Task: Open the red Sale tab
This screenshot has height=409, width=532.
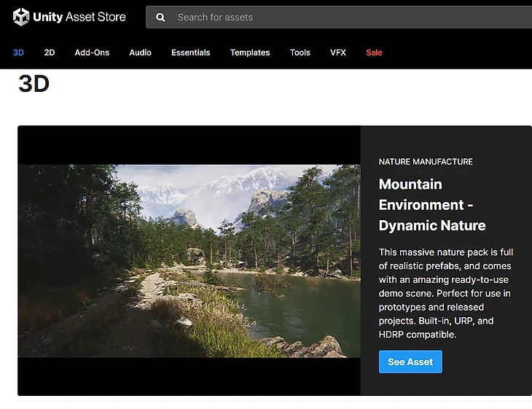Action: point(374,52)
